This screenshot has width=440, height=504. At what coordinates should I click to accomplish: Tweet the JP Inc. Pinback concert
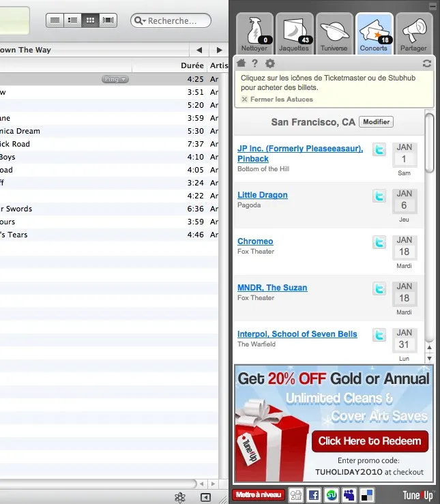point(379,149)
